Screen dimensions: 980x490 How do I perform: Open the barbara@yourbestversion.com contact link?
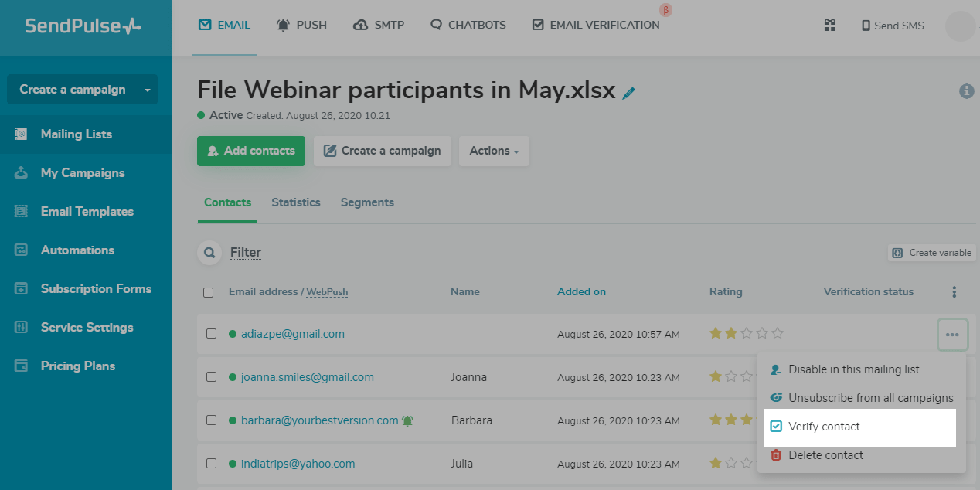coord(319,420)
